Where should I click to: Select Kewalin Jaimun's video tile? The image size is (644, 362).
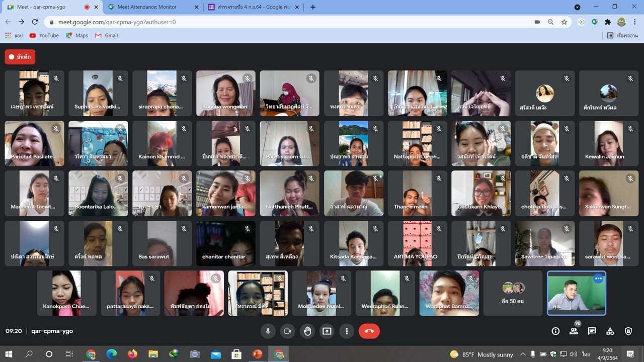[608, 143]
